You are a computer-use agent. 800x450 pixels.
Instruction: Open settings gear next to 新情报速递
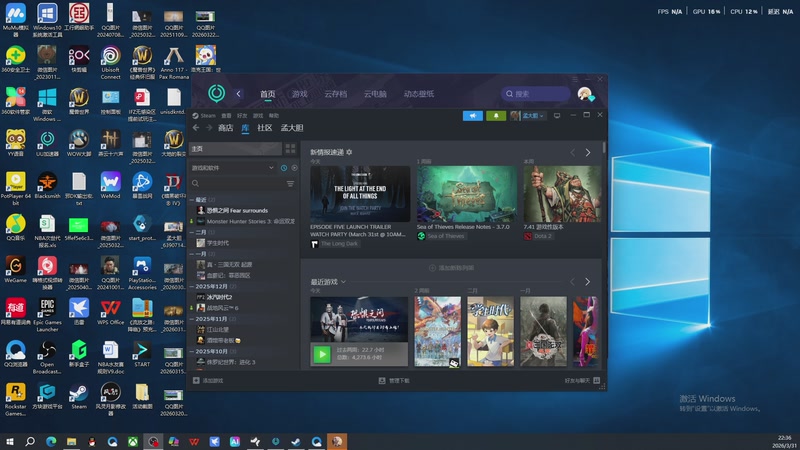pos(349,152)
